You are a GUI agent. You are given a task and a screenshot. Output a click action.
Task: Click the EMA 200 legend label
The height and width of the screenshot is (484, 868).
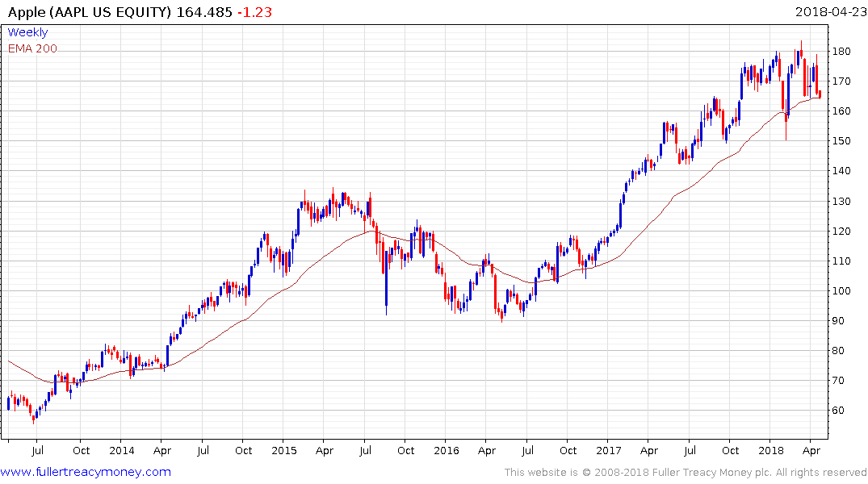[32, 48]
